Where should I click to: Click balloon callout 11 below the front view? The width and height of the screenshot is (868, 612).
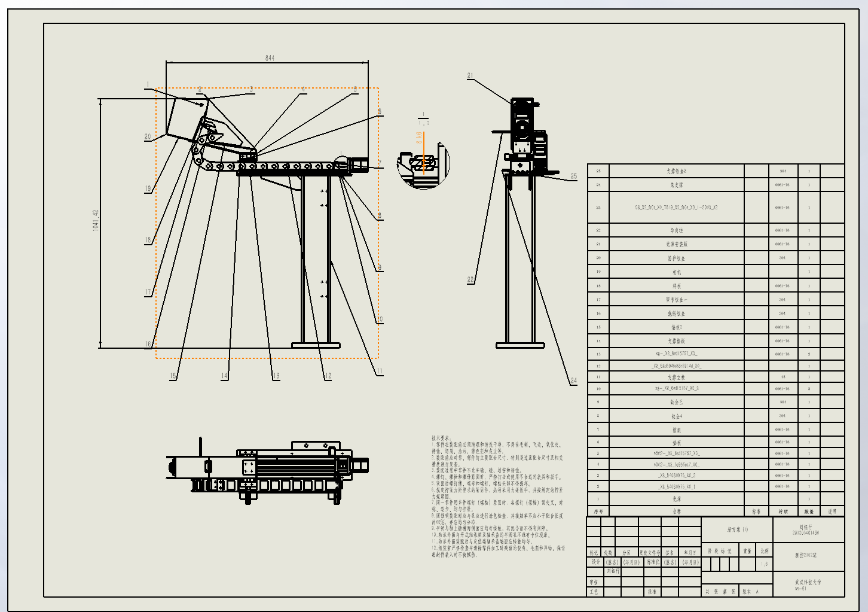[379, 372]
